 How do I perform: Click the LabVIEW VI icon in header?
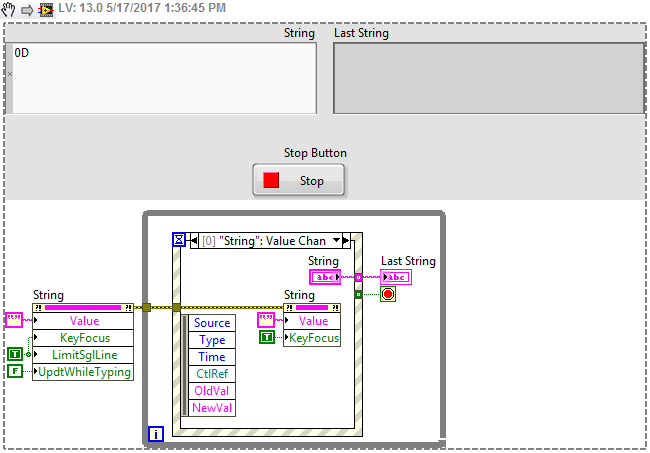pos(46,8)
